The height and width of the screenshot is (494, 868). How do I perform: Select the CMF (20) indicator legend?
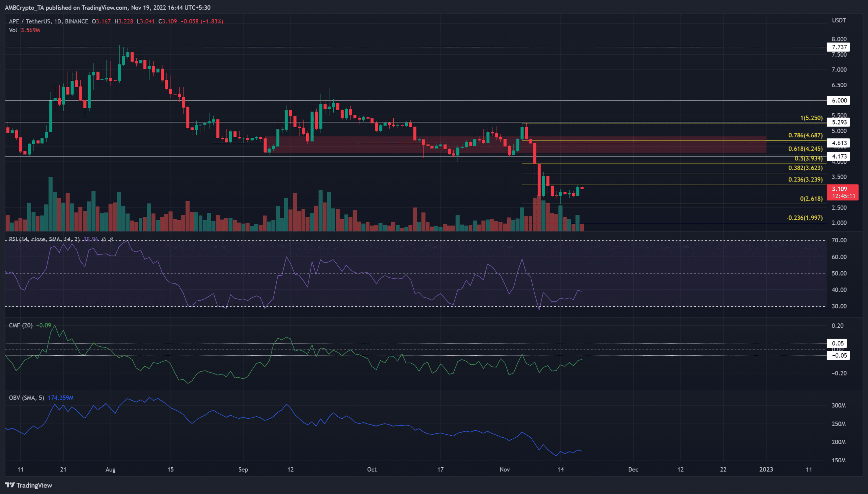(x=21, y=325)
